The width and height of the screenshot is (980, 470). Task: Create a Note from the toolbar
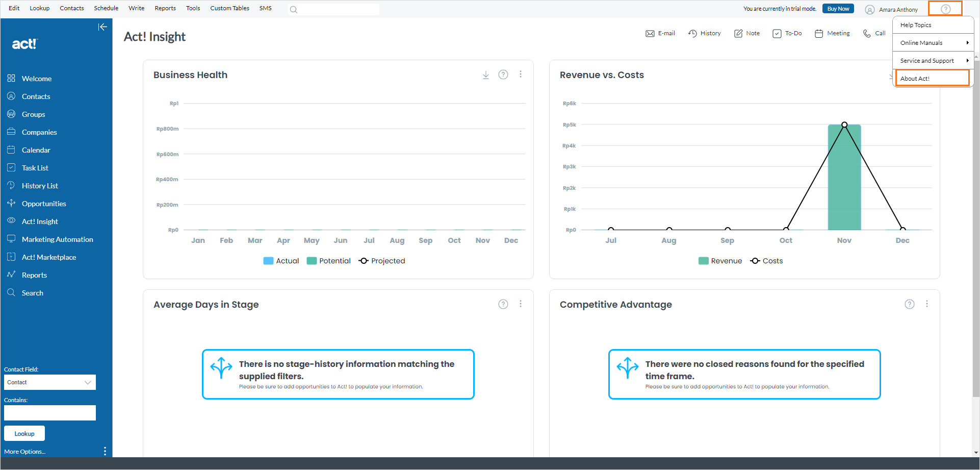[747, 33]
